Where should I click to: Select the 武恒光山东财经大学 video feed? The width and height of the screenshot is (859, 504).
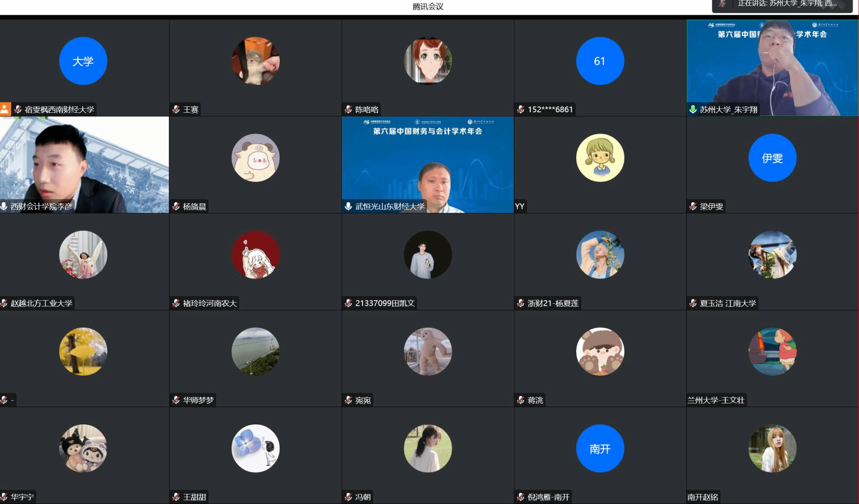coord(427,164)
